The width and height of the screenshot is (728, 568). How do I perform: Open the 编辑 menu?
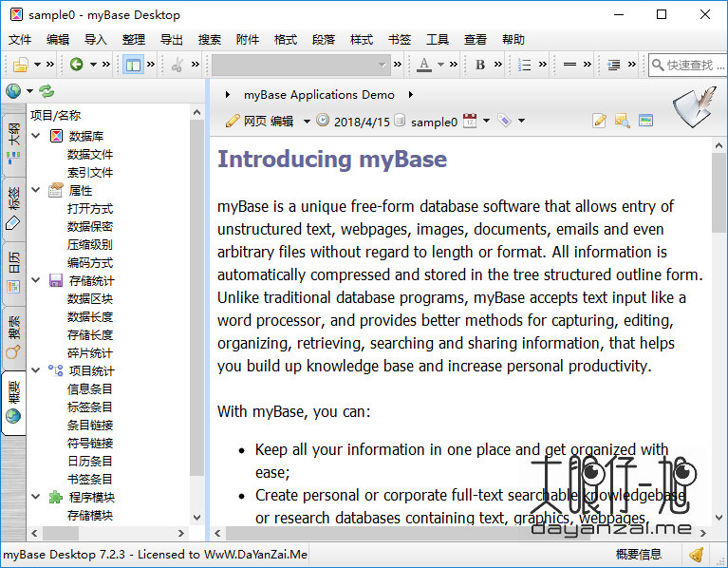(x=58, y=40)
